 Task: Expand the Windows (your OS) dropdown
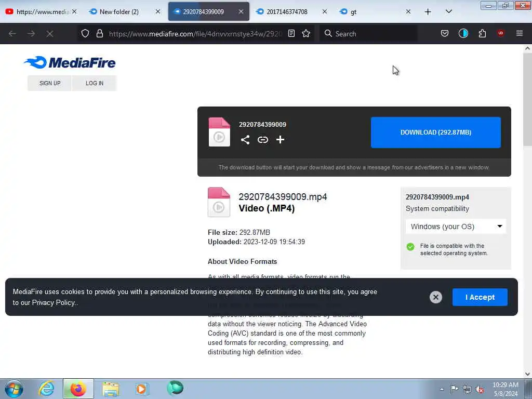click(455, 227)
